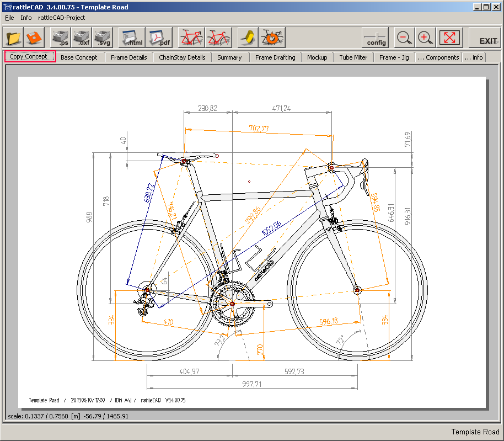Click the Template Road footer label

(x=475, y=432)
